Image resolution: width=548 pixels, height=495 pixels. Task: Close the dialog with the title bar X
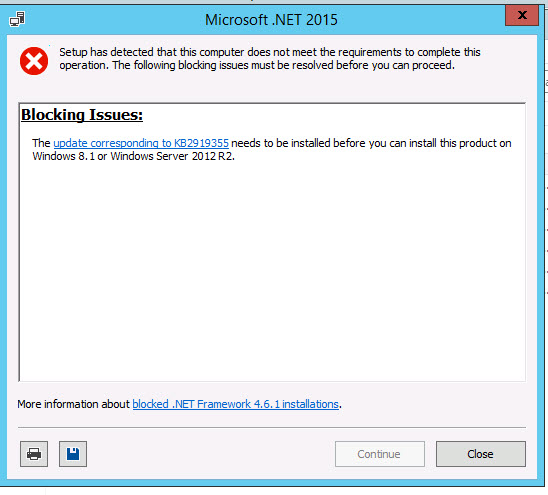click(522, 15)
